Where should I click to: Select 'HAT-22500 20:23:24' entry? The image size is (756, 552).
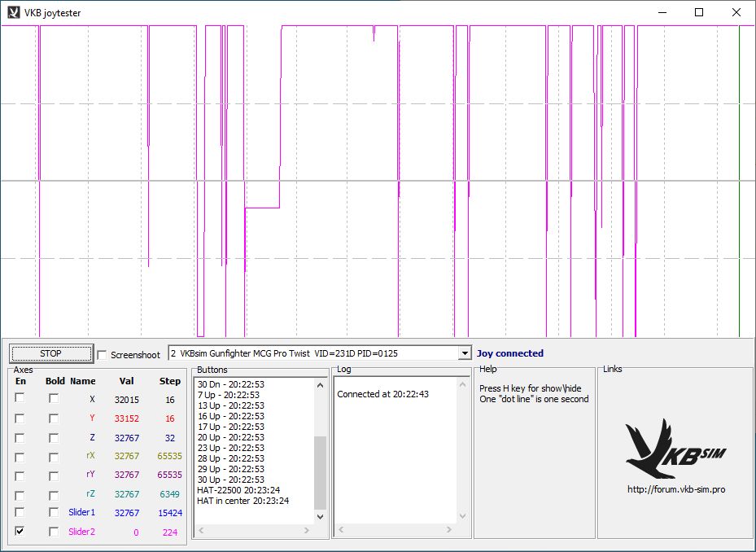[238, 490]
